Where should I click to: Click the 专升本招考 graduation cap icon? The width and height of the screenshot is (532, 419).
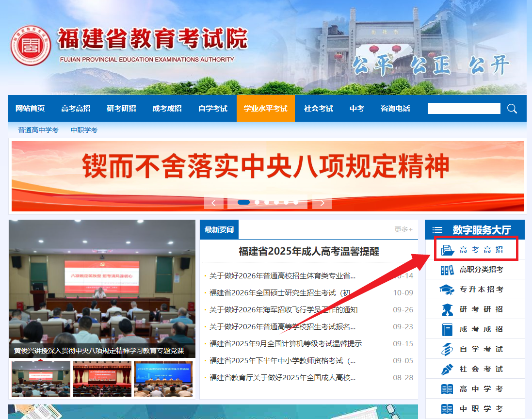[x=447, y=290]
